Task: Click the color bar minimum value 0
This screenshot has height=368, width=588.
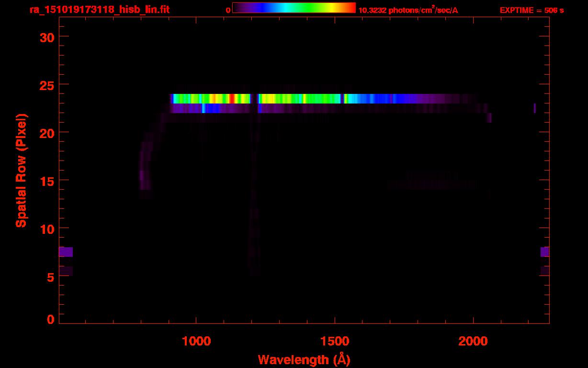Action: (x=228, y=10)
